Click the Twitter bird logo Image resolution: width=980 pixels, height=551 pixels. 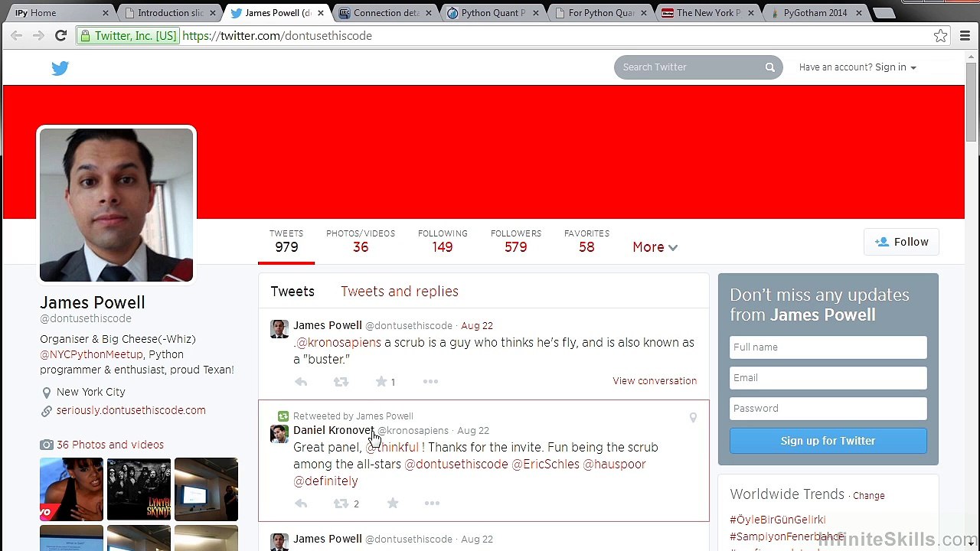60,68
